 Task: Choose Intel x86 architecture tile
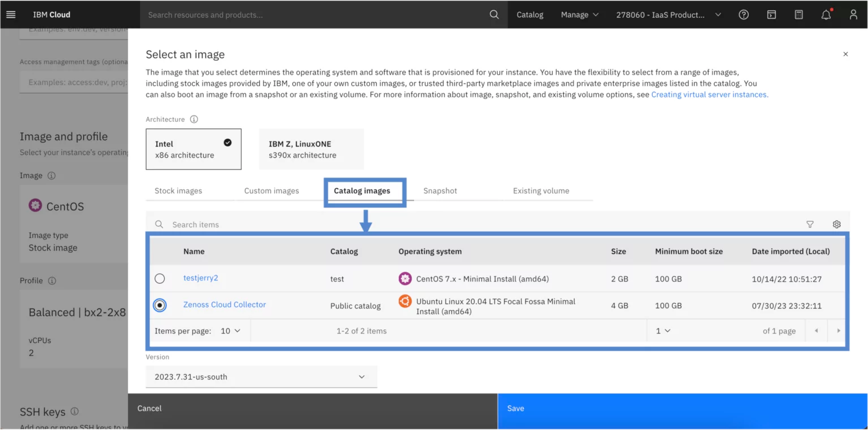tap(193, 149)
